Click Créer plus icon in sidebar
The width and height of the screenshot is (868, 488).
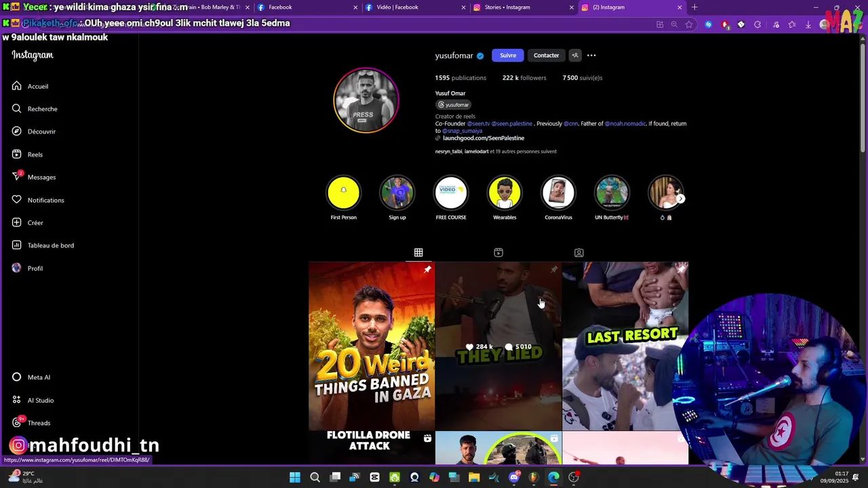17,222
